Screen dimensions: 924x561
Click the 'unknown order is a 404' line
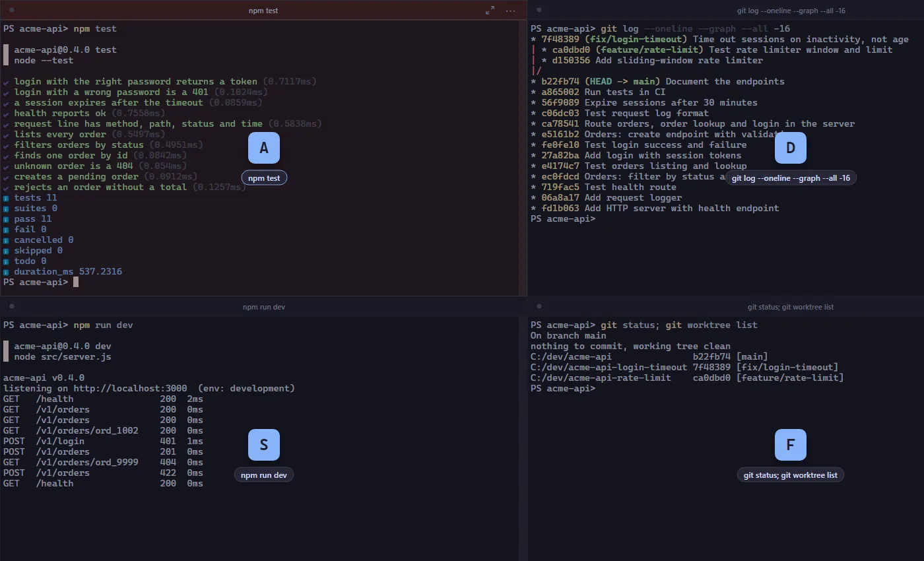pyautogui.click(x=73, y=166)
